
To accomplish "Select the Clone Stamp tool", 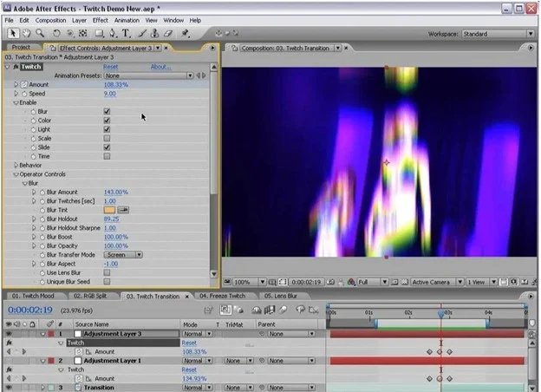I will tap(154, 33).
